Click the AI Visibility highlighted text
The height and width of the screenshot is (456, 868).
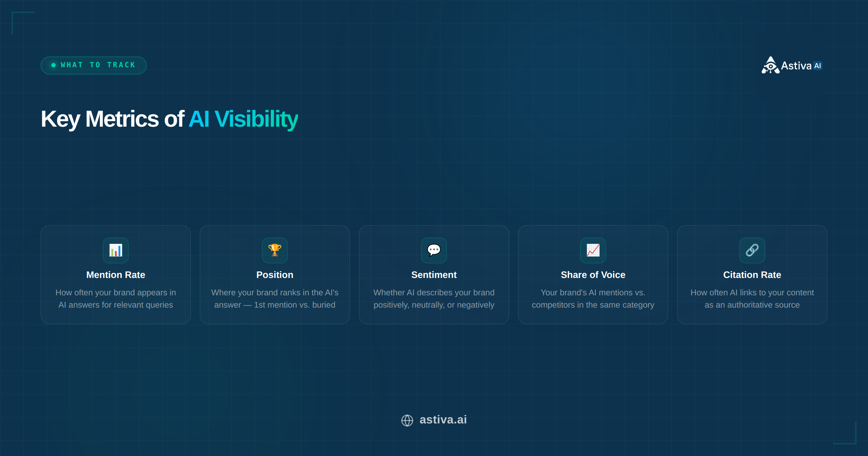coord(243,119)
